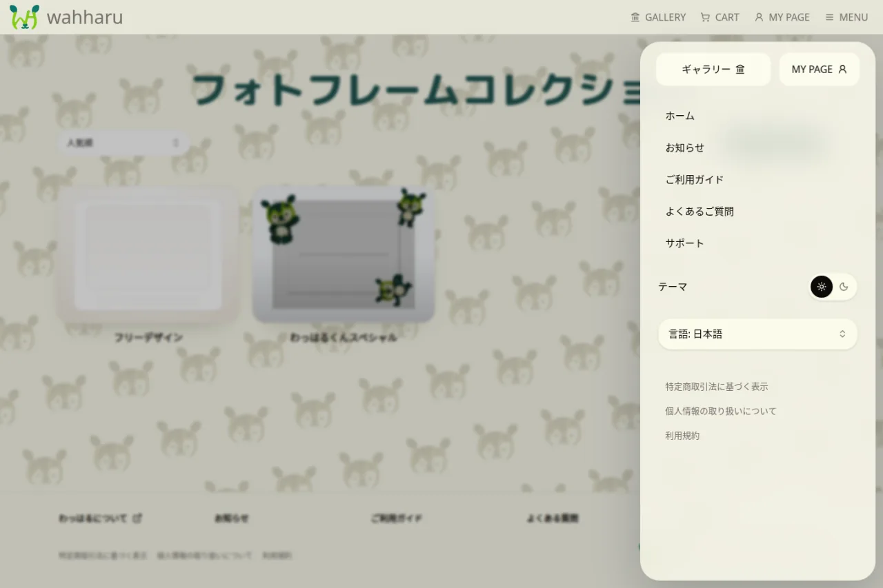
Task: Open 特定商取引法に基づく表示 link in the menu panel
Action: click(x=717, y=387)
